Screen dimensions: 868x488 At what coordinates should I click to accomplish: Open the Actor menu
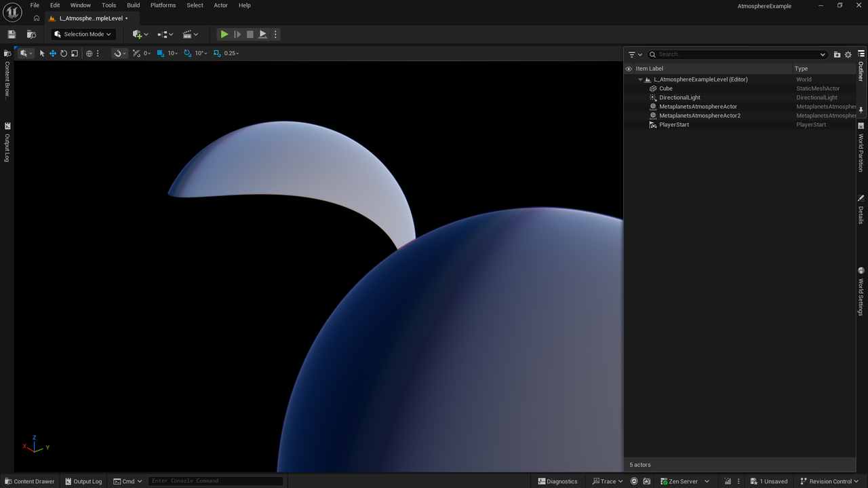pos(221,5)
